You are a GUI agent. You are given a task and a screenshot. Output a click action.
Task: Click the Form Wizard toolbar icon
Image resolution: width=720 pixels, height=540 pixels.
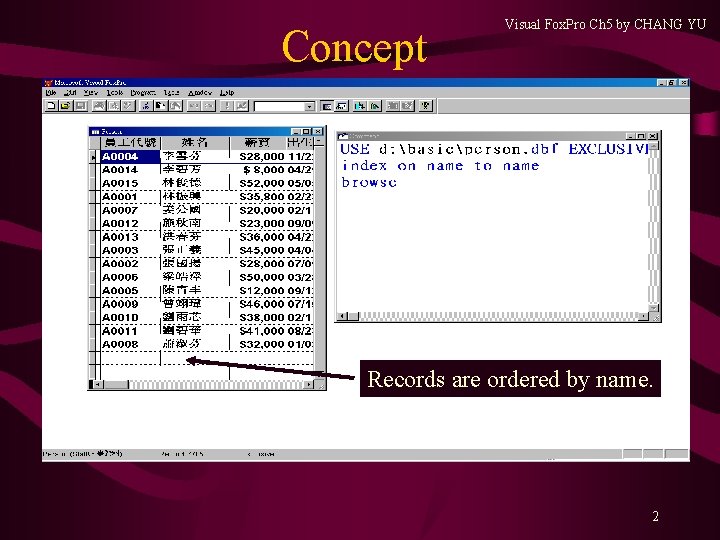tap(360, 106)
